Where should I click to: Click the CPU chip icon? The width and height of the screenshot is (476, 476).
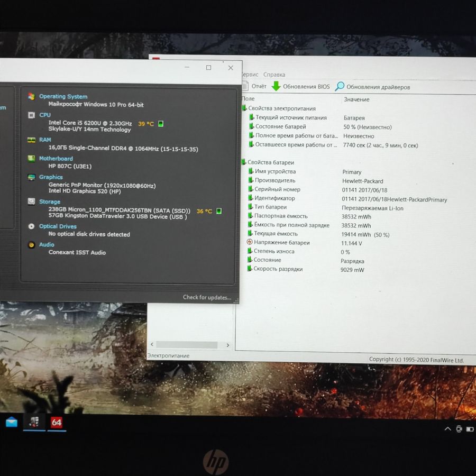tap(31, 115)
